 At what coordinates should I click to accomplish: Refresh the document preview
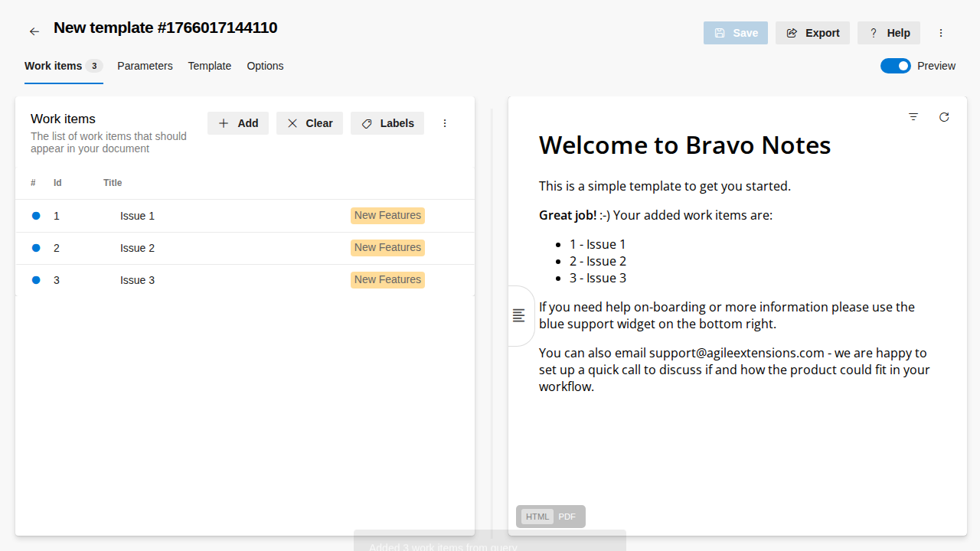coord(943,117)
